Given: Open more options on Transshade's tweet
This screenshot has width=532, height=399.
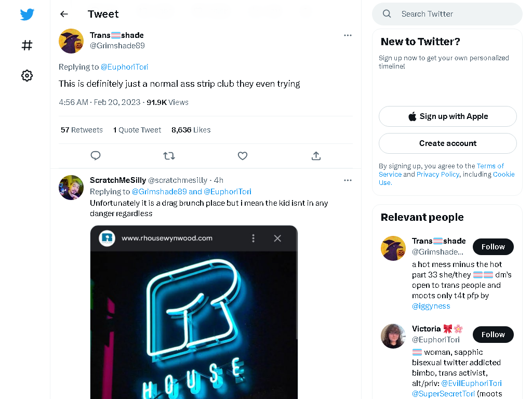Looking at the screenshot, I should pyautogui.click(x=348, y=35).
